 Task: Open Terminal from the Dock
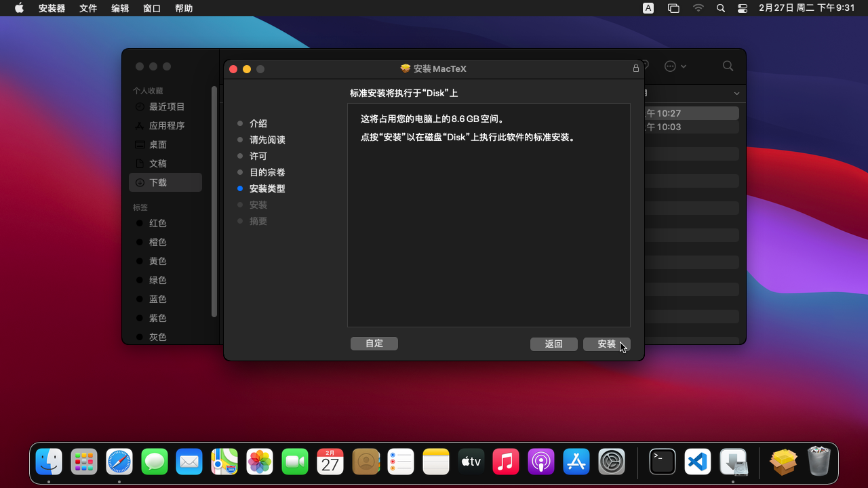tap(663, 462)
